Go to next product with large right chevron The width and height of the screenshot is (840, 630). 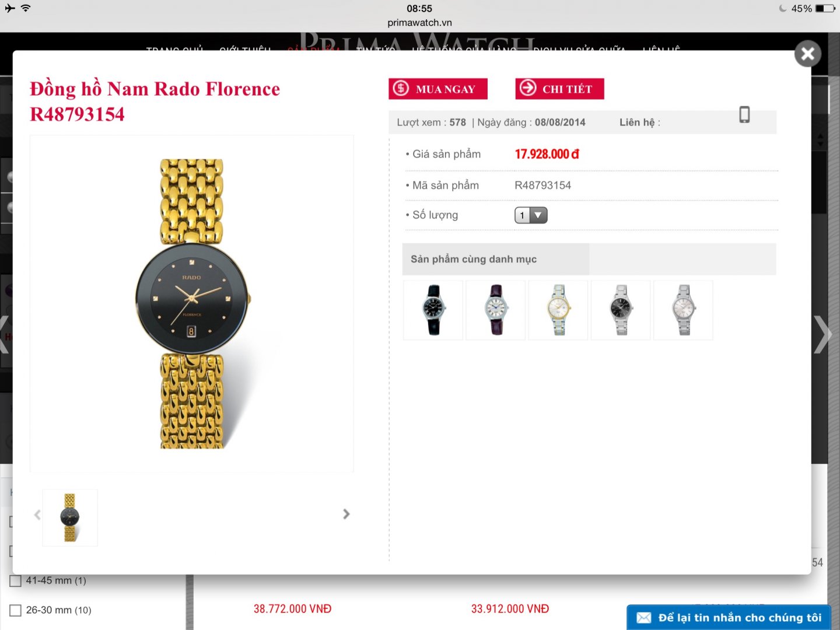pos(822,334)
